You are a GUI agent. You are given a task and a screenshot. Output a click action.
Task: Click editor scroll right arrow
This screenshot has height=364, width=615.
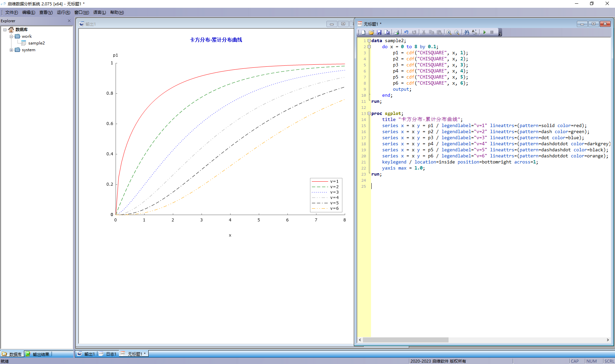click(608, 340)
